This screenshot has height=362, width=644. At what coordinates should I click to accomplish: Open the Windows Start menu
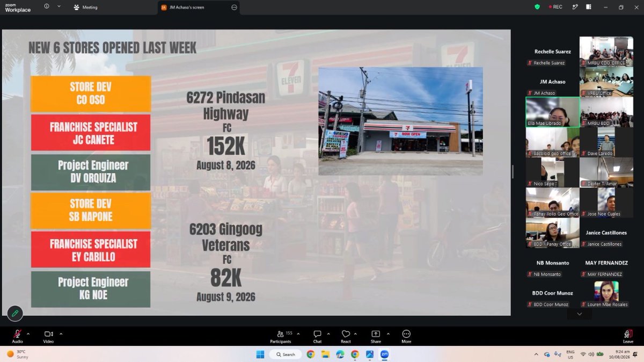coord(260,354)
